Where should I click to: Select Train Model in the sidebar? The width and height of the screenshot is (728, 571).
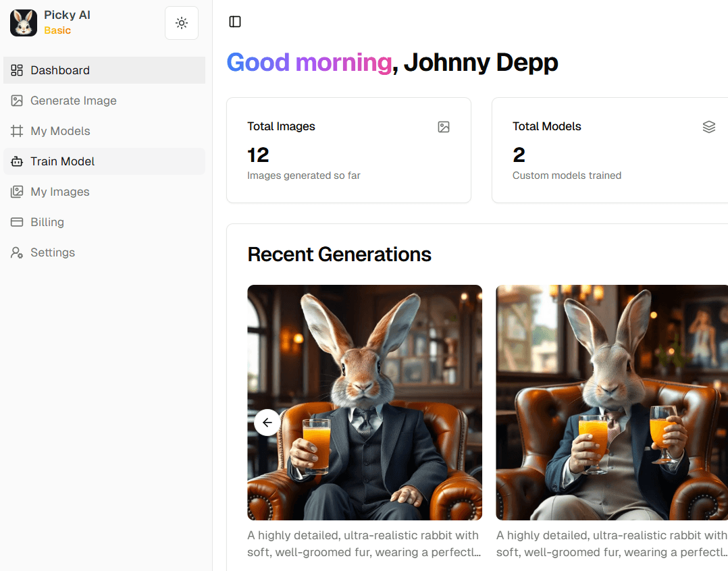coord(63,161)
